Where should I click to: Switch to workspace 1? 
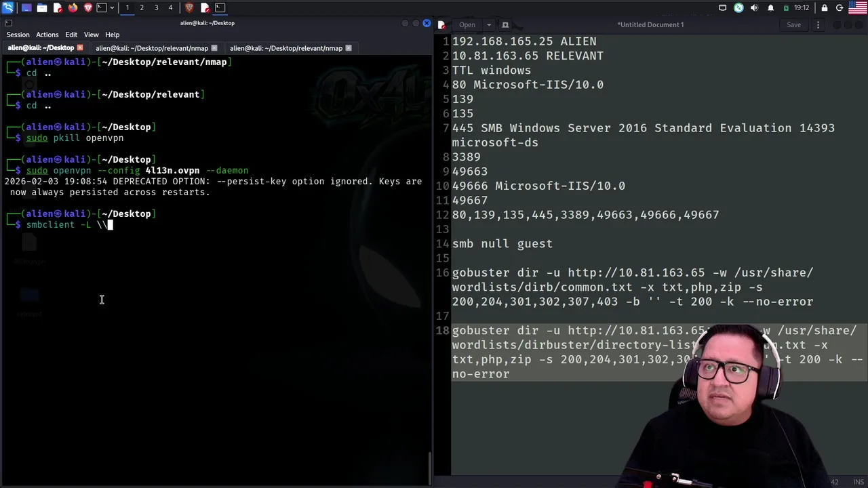127,7
